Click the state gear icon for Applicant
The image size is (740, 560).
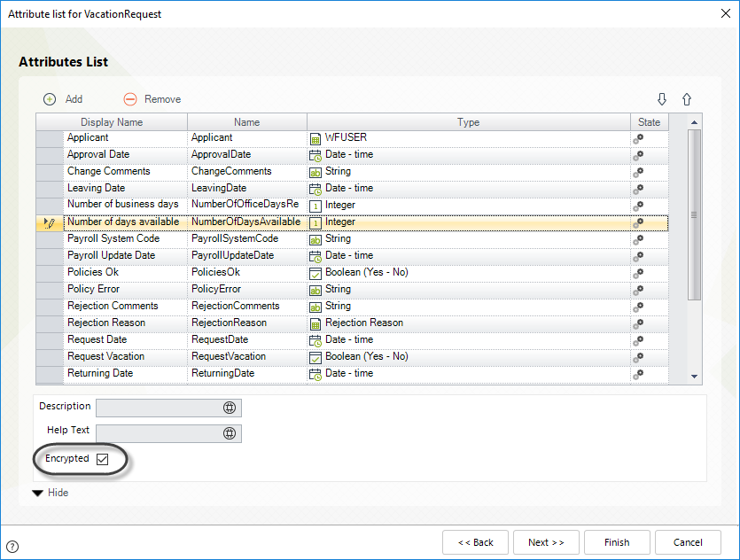pos(638,139)
